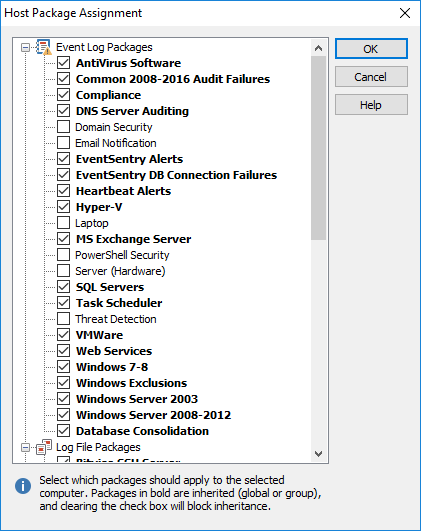Click the scrollbar up arrow
The width and height of the screenshot is (421, 531).
(x=318, y=48)
